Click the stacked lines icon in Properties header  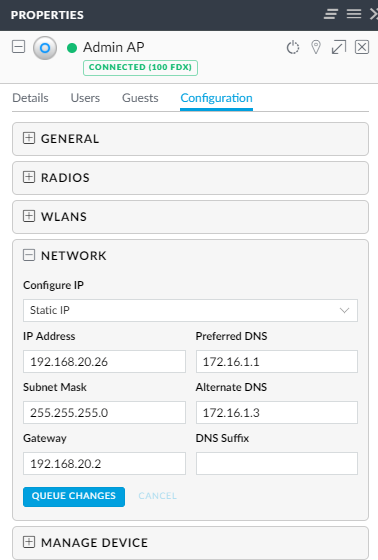[331, 14]
